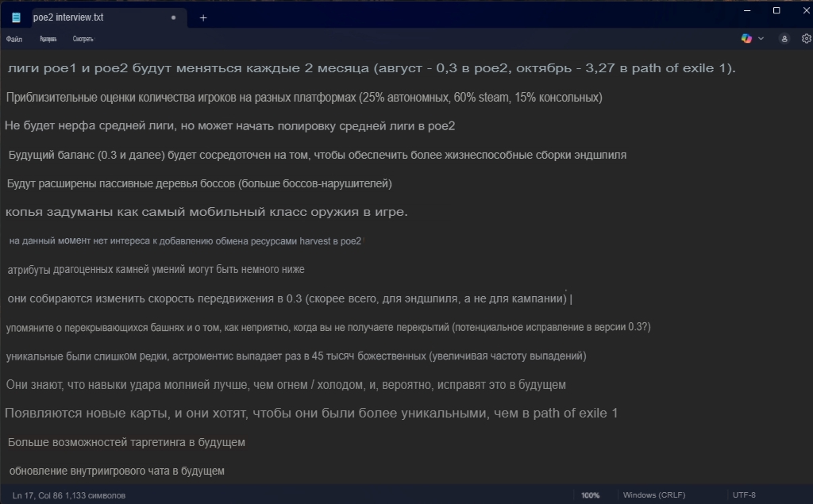Click the line 'атрибуты драгоценных камней умений'
The image size is (813, 504).
[156, 270]
